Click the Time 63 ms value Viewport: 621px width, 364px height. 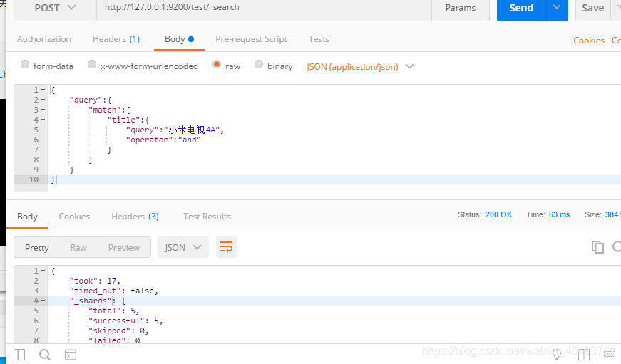[x=559, y=214]
